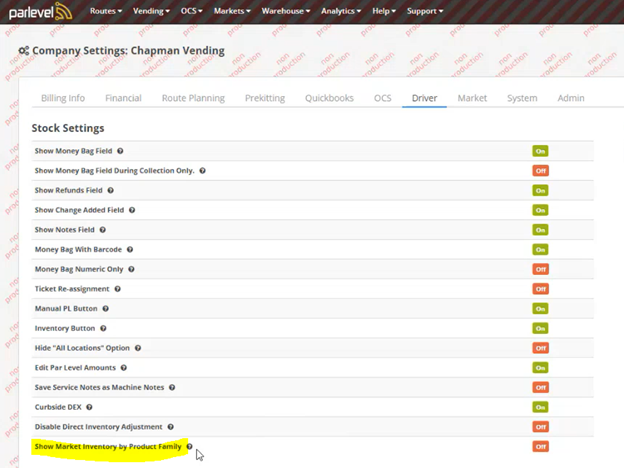
Task: Toggle Money Bag Numeric Only switch
Action: (540, 269)
